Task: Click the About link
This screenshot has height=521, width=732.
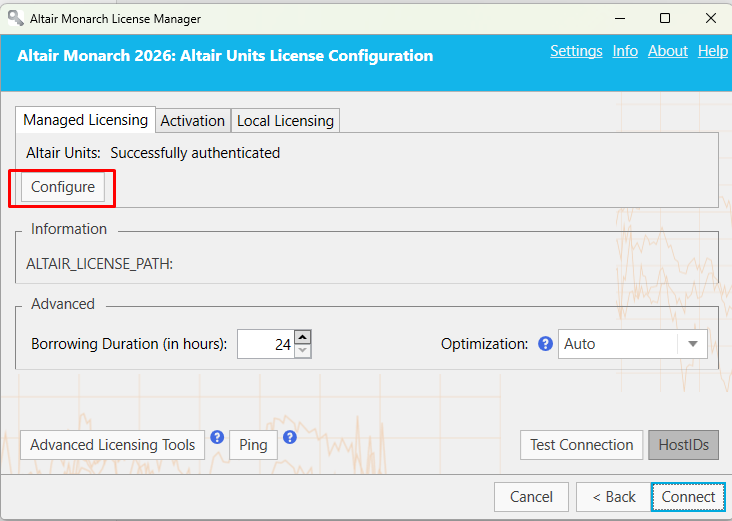Action: tap(668, 51)
